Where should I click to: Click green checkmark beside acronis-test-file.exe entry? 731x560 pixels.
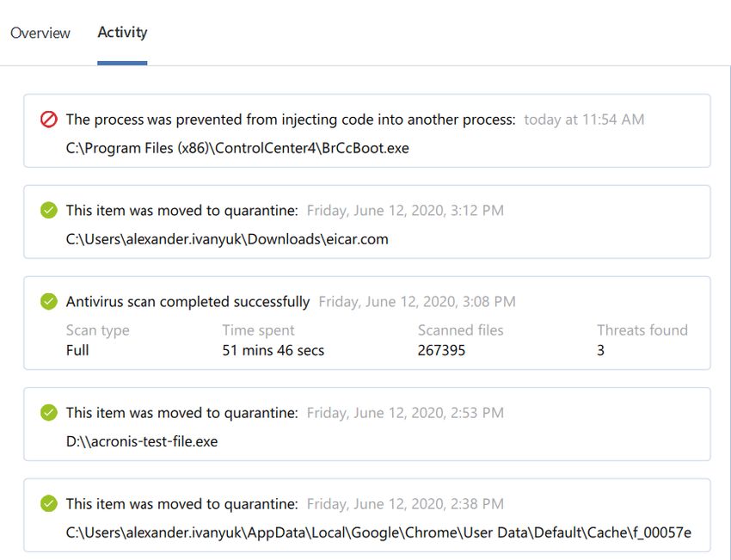49,413
